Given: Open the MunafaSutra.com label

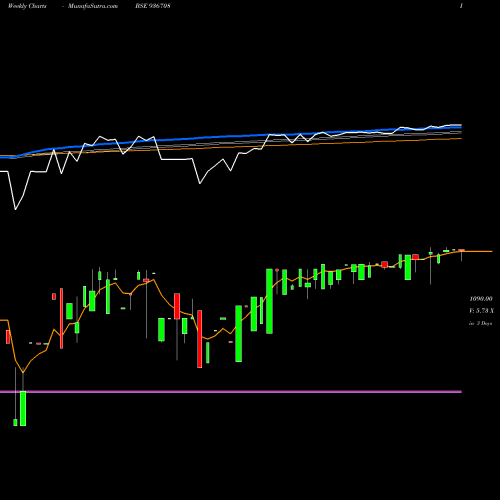Looking at the screenshot, I should [x=93, y=6].
